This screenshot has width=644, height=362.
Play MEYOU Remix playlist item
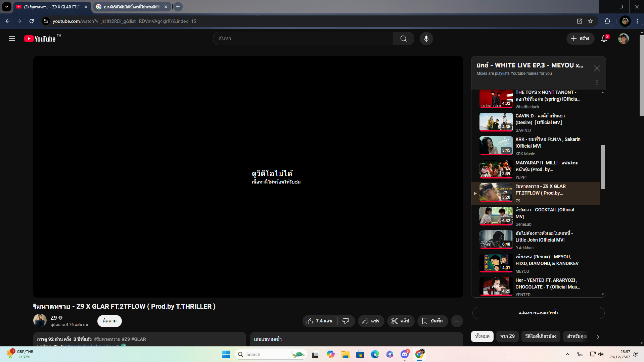[536, 263]
